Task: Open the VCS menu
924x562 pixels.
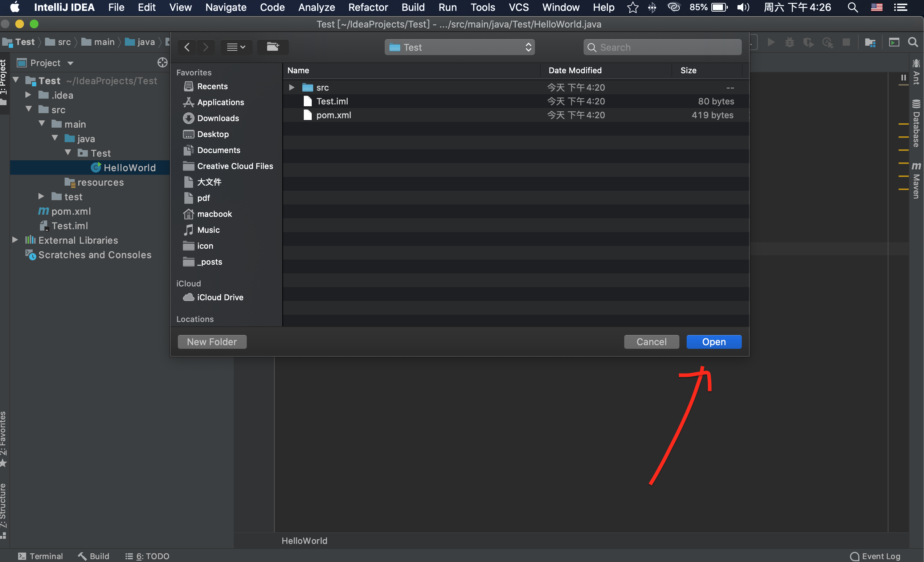Action: tap(518, 7)
